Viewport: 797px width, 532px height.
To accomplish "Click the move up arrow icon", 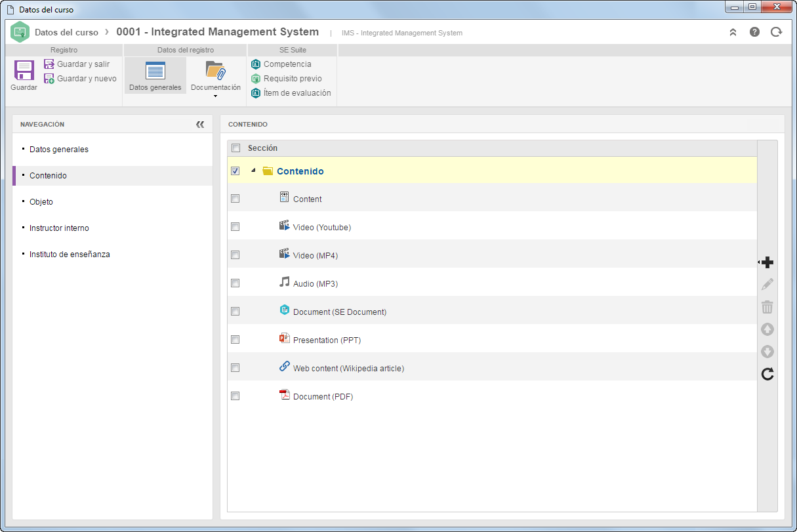I will coord(767,329).
